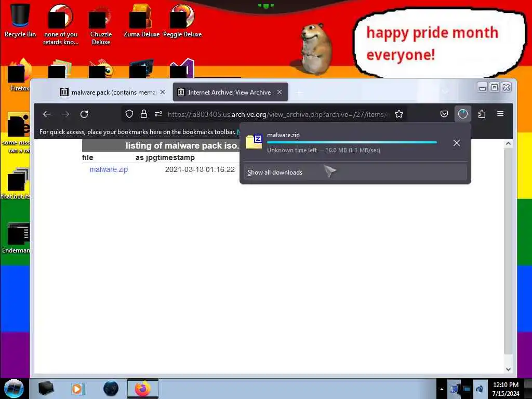Viewport: 532px width, 399px height.
Task: Close the malware pack tab
Action: 163,92
